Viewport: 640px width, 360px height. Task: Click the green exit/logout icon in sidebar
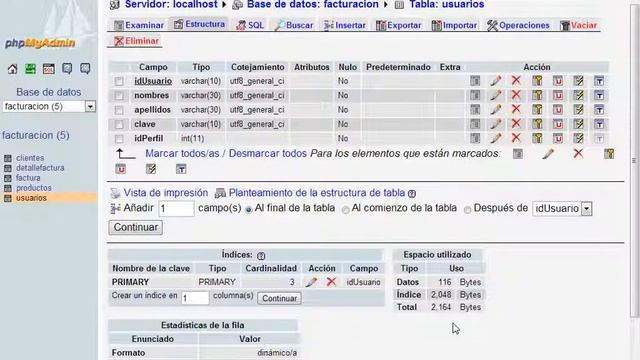pyautogui.click(x=31, y=69)
